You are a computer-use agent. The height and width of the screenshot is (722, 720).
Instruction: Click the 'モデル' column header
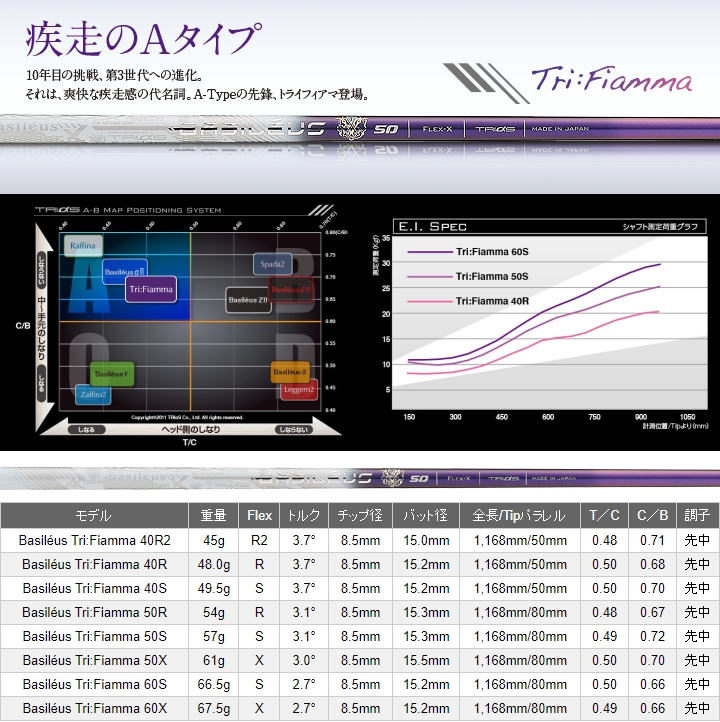94,515
